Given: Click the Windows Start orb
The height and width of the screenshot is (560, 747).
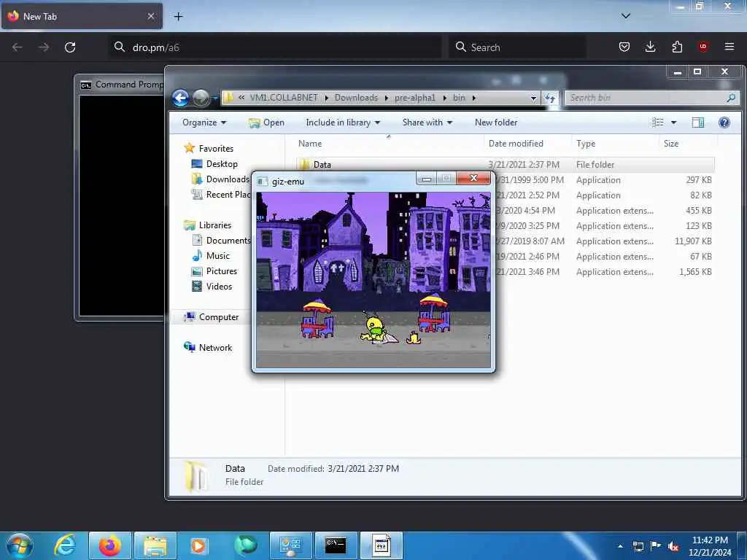Looking at the screenshot, I should point(20,545).
